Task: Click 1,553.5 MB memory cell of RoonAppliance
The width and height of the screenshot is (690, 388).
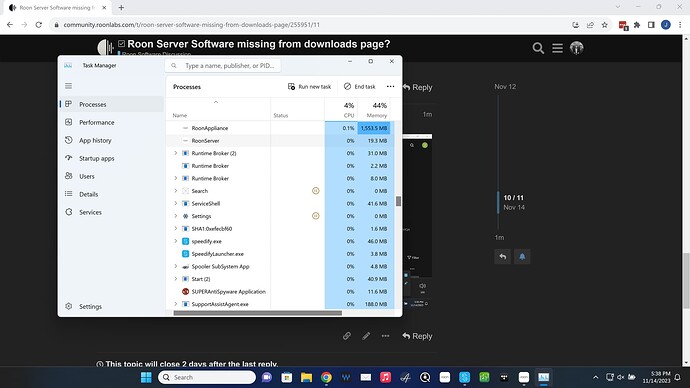Action: (374, 128)
